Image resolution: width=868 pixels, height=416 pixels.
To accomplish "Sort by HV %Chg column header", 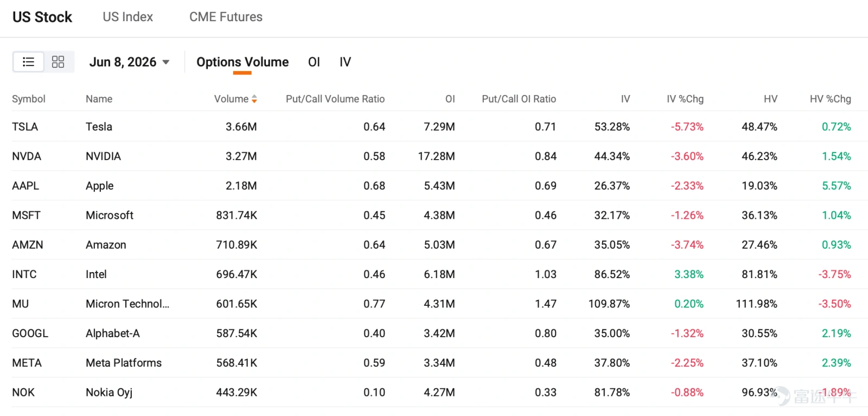I will pos(831,99).
